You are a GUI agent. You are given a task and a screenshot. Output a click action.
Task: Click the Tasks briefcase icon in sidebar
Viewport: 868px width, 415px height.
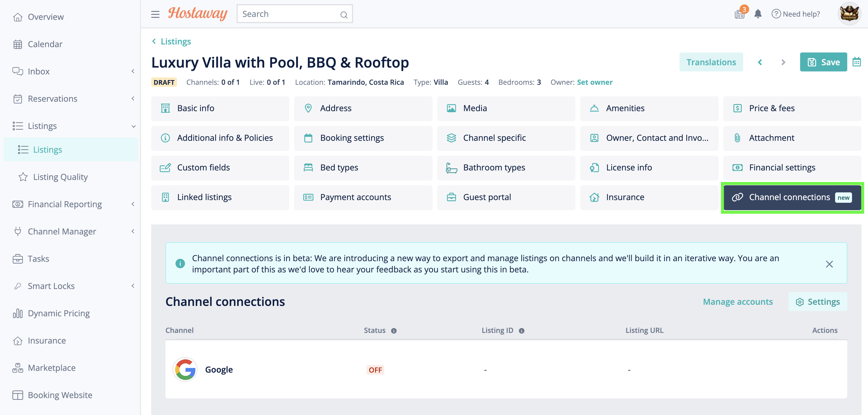[x=17, y=259]
